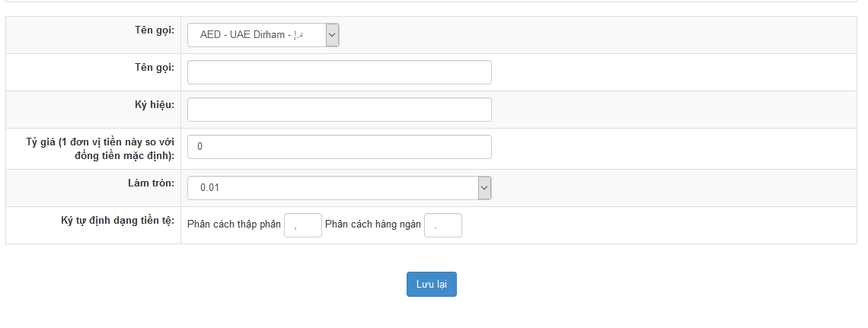Click the Phân cách thập phân caption text
Screen dimensions: 868x328
(234, 225)
